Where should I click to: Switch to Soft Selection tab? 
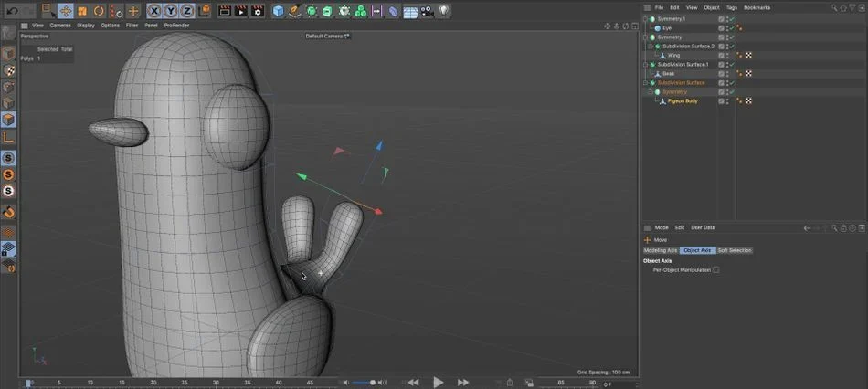click(x=735, y=251)
